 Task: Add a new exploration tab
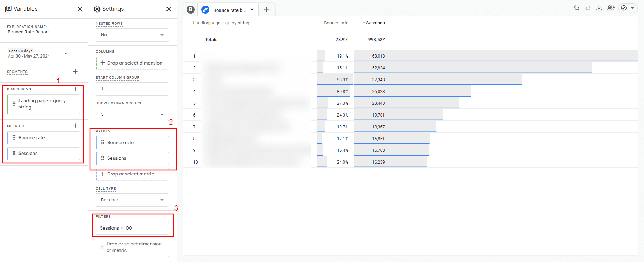click(266, 10)
